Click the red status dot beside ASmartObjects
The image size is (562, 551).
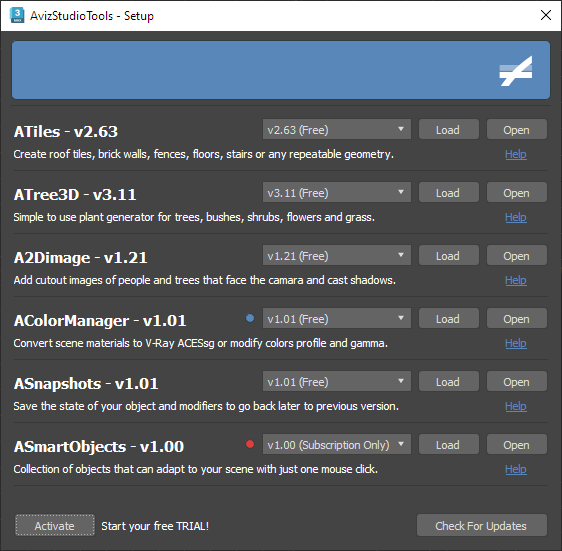250,444
